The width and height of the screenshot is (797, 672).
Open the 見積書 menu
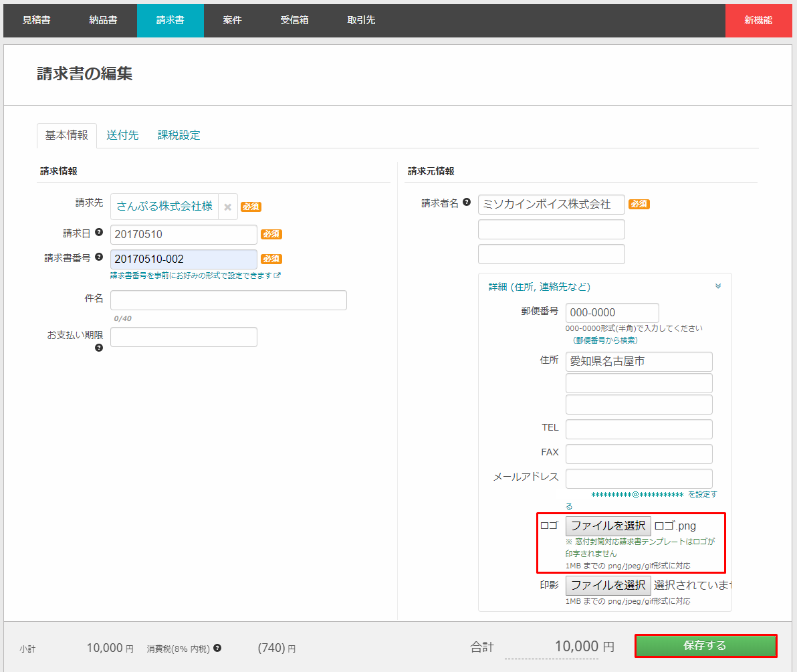tap(36, 20)
